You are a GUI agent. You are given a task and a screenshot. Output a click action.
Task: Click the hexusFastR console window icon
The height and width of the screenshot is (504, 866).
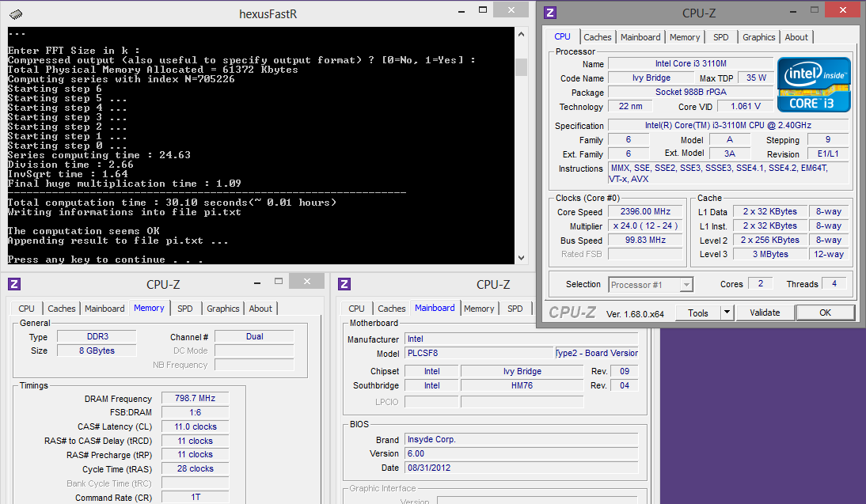16,13
